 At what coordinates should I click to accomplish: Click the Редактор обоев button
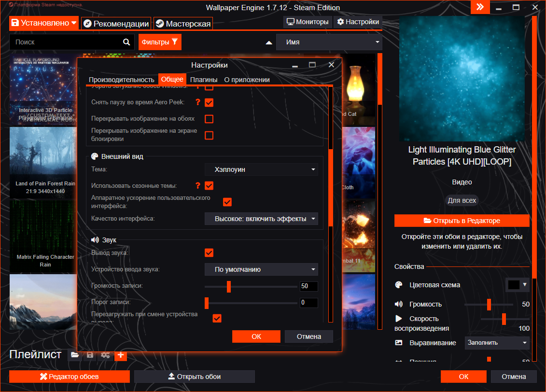pos(70,377)
